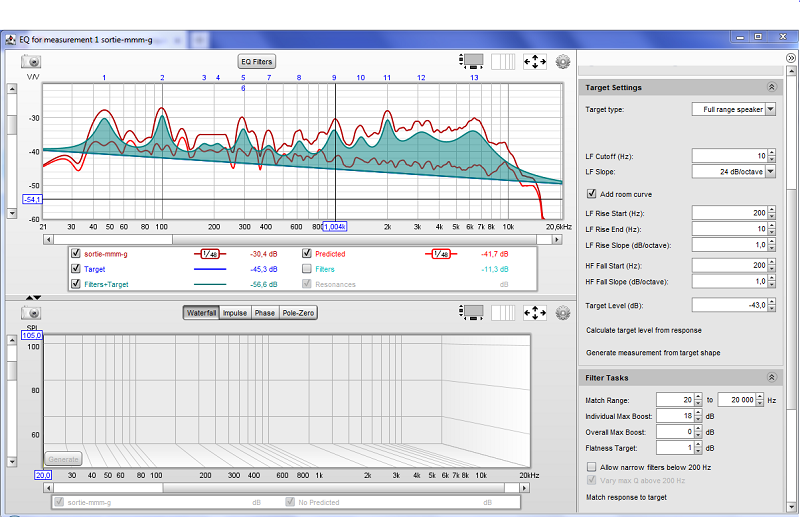Collapse the right settings panel arrow
Viewport: 800px width, 517px height.
(x=790, y=58)
